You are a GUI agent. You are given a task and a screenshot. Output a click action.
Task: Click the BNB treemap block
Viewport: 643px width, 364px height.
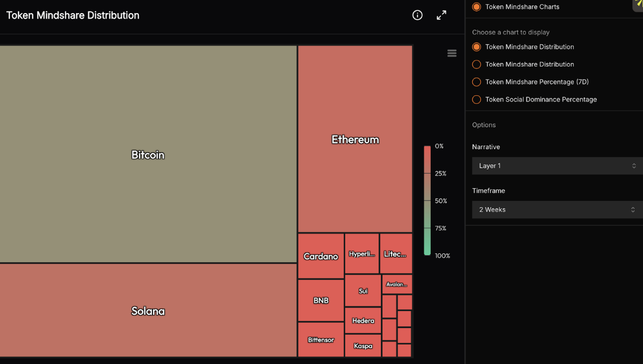320,300
